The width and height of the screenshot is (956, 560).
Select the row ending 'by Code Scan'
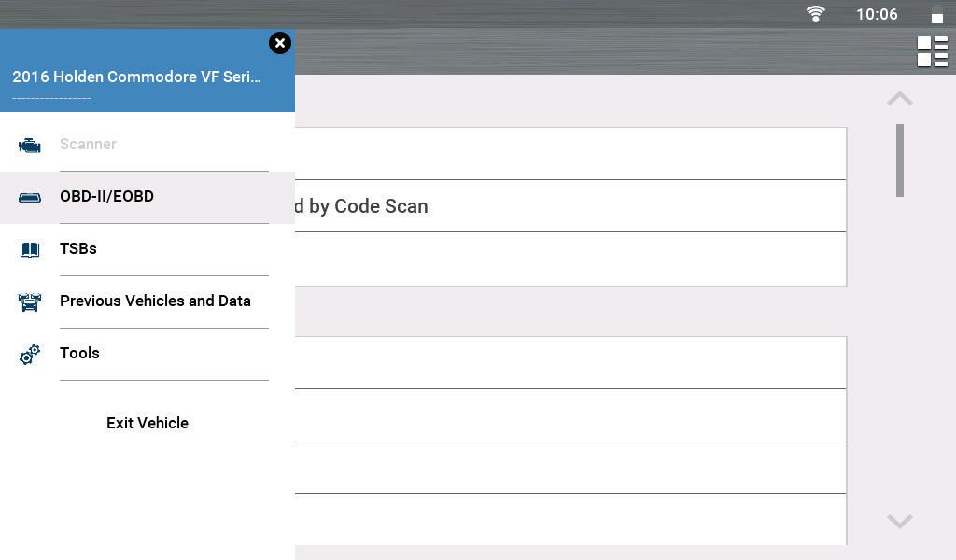[x=570, y=206]
